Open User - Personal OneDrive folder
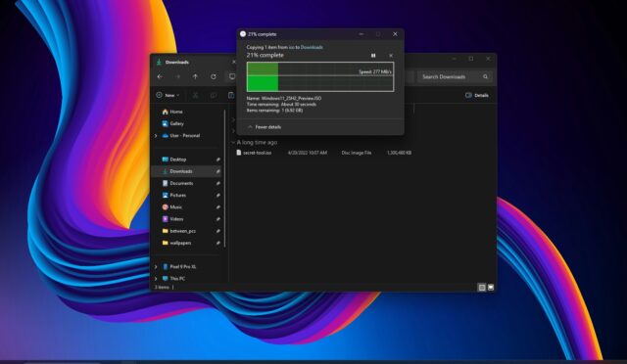The width and height of the screenshot is (627, 364). point(180,136)
